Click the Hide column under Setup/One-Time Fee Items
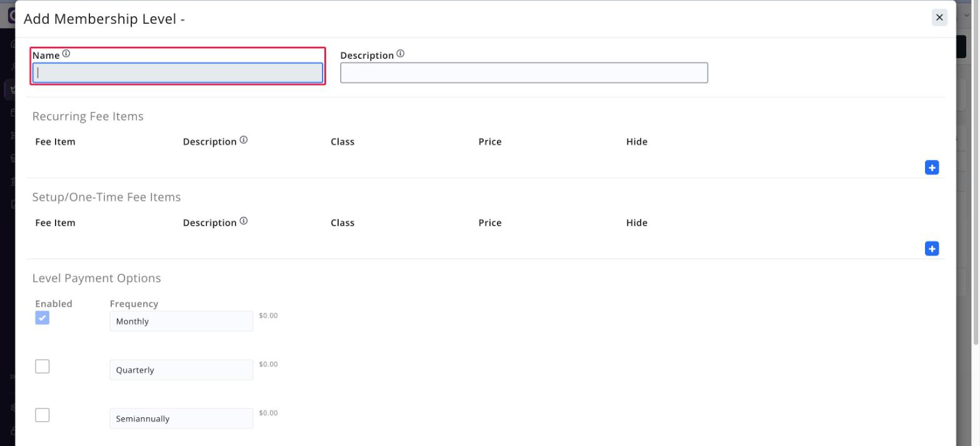The height and width of the screenshot is (446, 980). [637, 223]
